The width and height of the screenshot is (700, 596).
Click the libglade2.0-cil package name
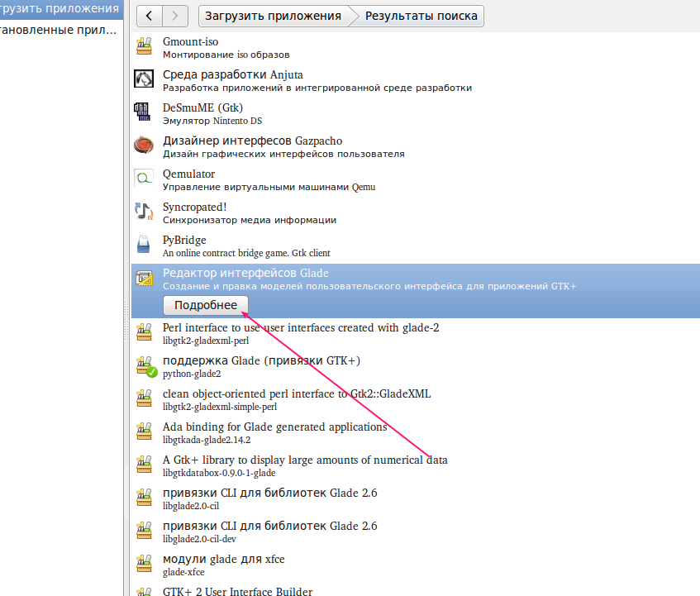(191, 506)
